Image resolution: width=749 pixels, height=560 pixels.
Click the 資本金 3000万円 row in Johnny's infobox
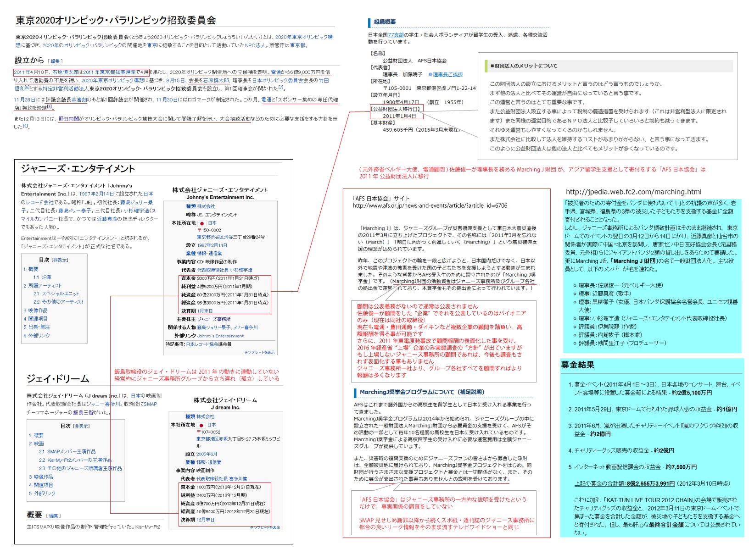220,278
